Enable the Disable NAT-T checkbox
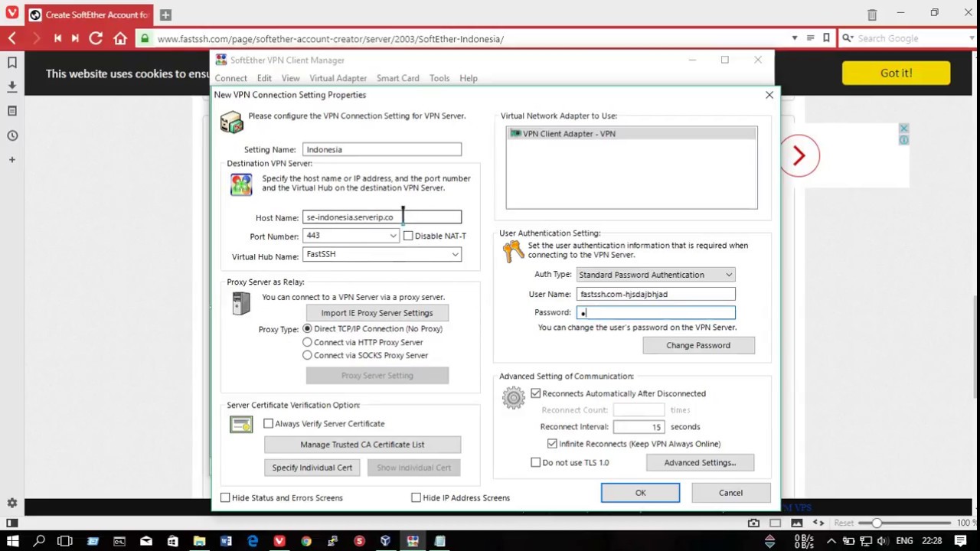The image size is (980, 551). (x=408, y=236)
